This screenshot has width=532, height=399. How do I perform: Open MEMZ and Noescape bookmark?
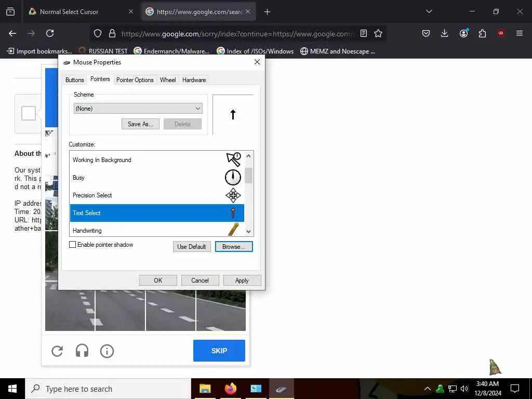[338, 51]
